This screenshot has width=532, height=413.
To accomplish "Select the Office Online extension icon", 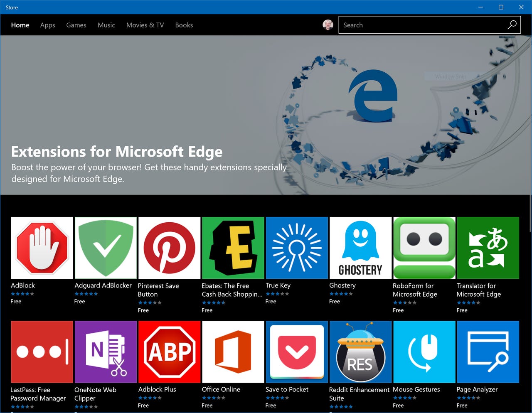I will [233, 351].
